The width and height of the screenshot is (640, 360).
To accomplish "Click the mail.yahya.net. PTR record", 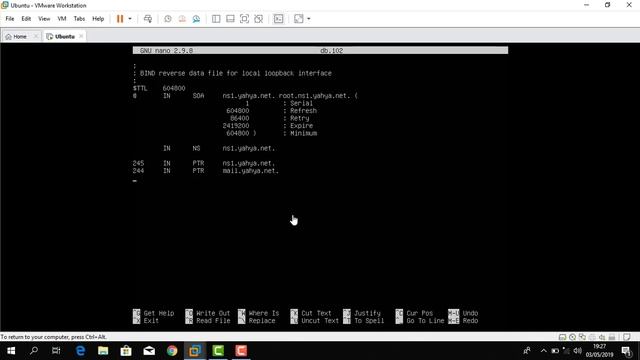I will click(205, 171).
